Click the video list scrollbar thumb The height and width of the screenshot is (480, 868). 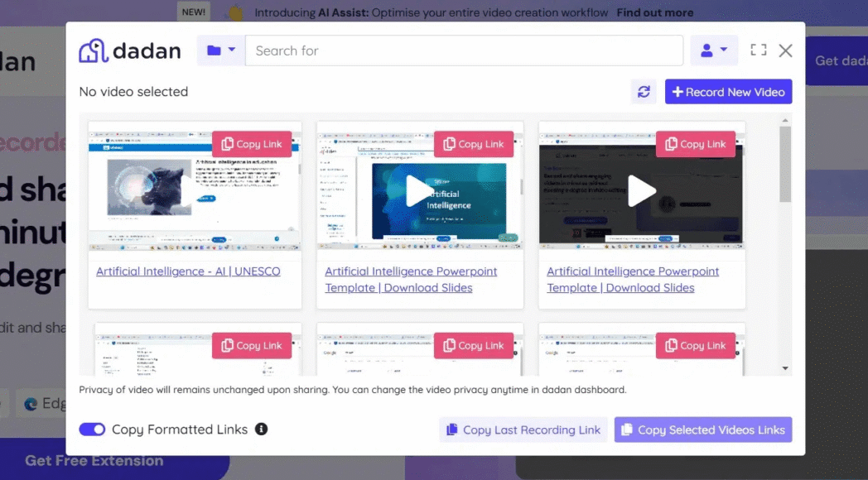(x=785, y=164)
